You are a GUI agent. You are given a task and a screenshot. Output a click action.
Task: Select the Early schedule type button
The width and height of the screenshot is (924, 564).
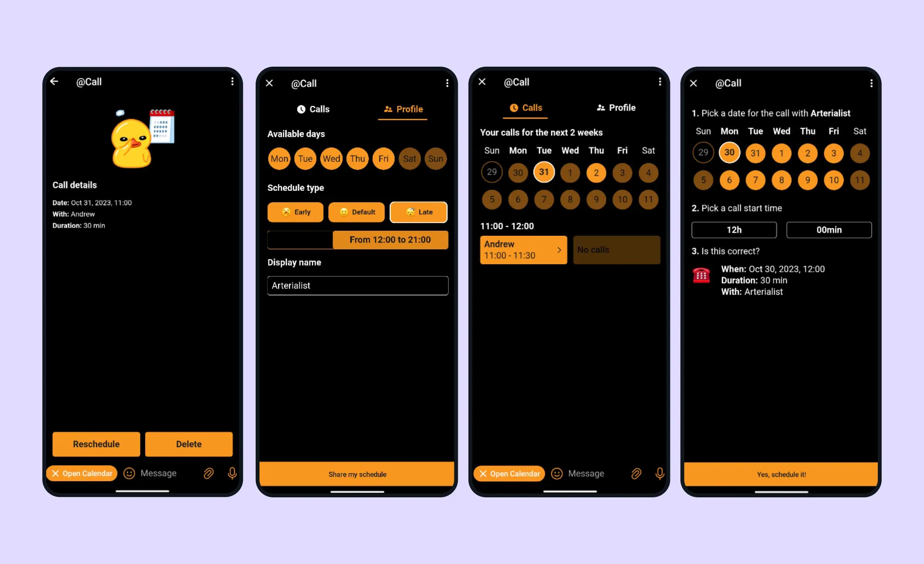coord(296,211)
